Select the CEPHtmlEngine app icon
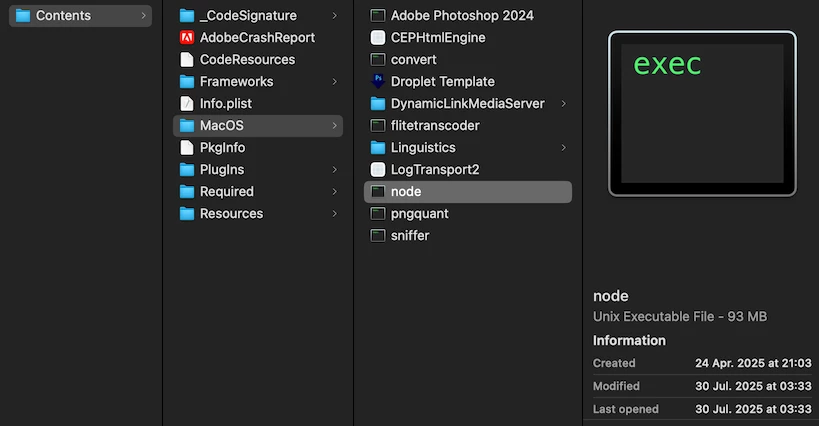This screenshot has width=819, height=426. pyautogui.click(x=378, y=38)
